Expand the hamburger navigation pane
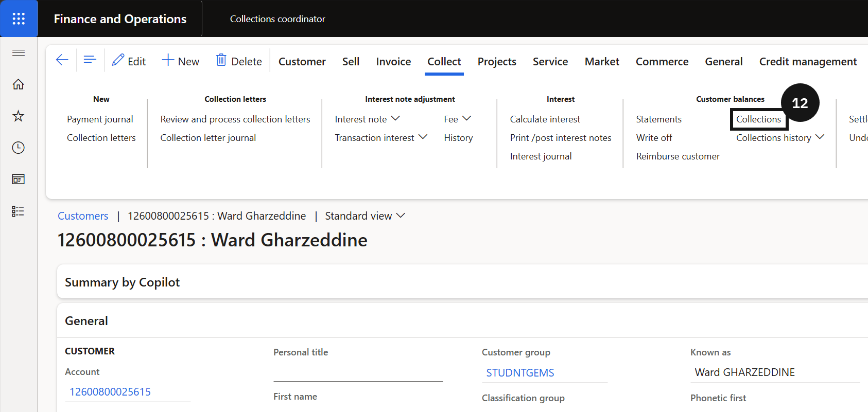Viewport: 868px width, 412px height. tap(19, 52)
